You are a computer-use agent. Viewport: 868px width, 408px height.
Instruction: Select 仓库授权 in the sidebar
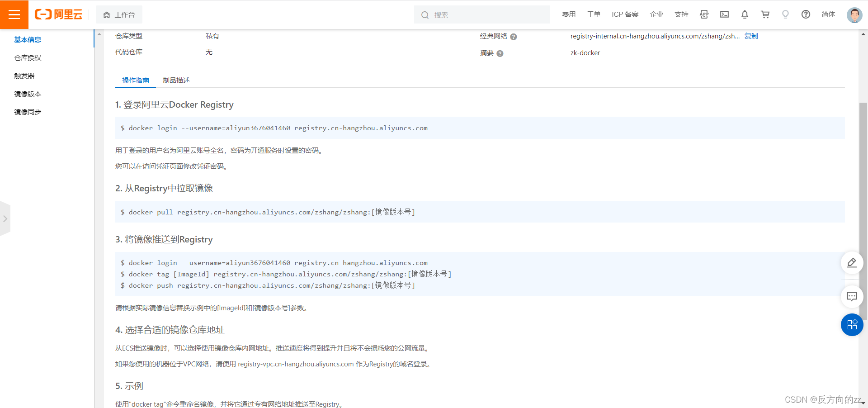(28, 57)
